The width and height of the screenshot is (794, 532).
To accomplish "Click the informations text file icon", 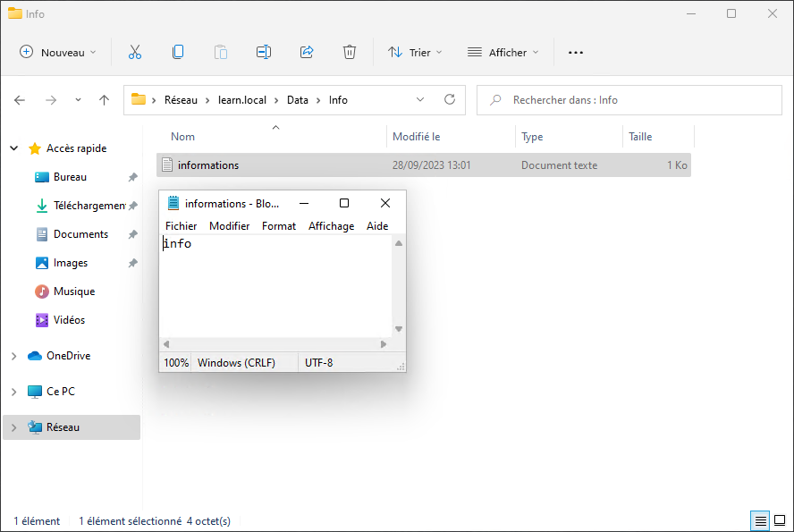I will (167, 165).
